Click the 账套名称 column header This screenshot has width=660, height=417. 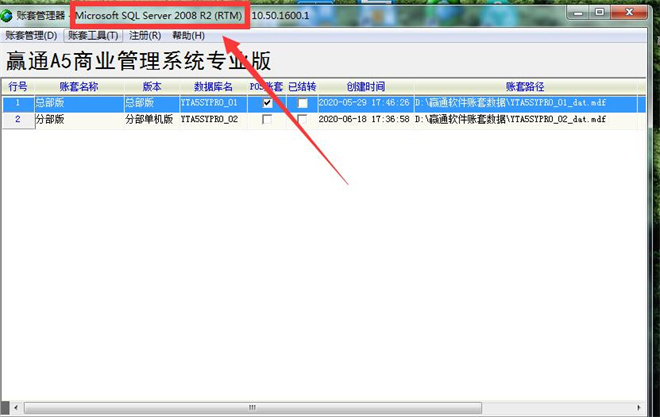tap(79, 87)
